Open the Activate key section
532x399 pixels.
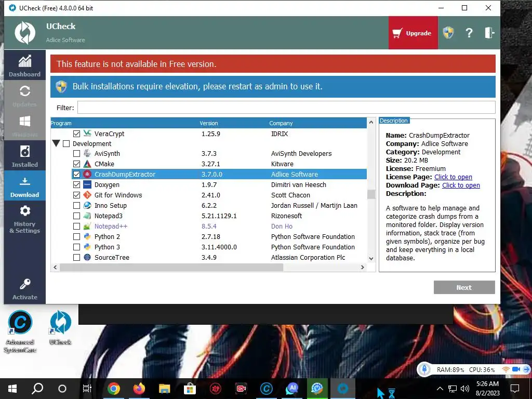point(25,289)
